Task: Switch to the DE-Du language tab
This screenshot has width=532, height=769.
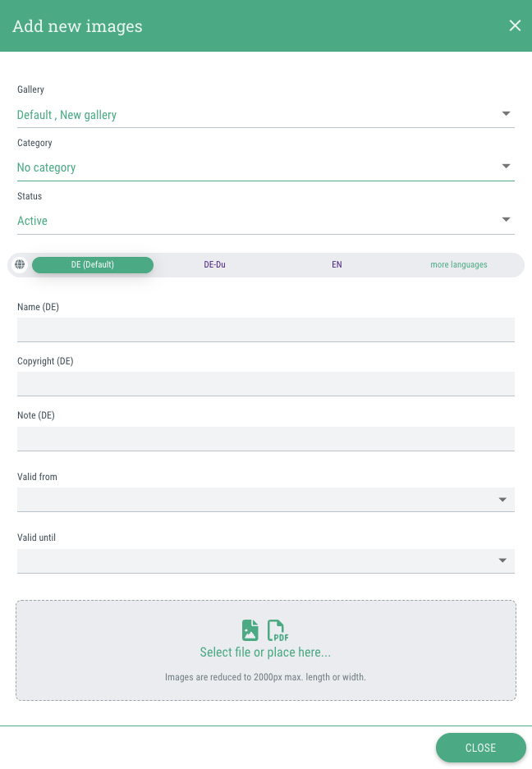Action: [x=214, y=265]
